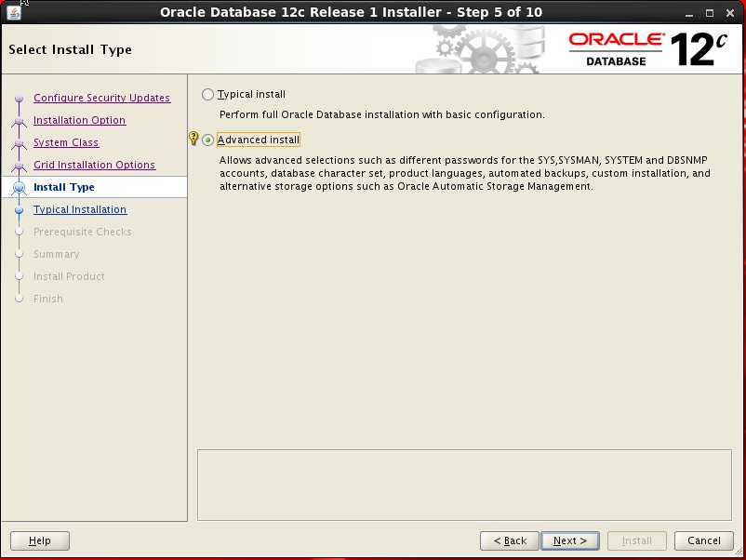
Task: Select the Typical install radio button
Action: (208, 94)
